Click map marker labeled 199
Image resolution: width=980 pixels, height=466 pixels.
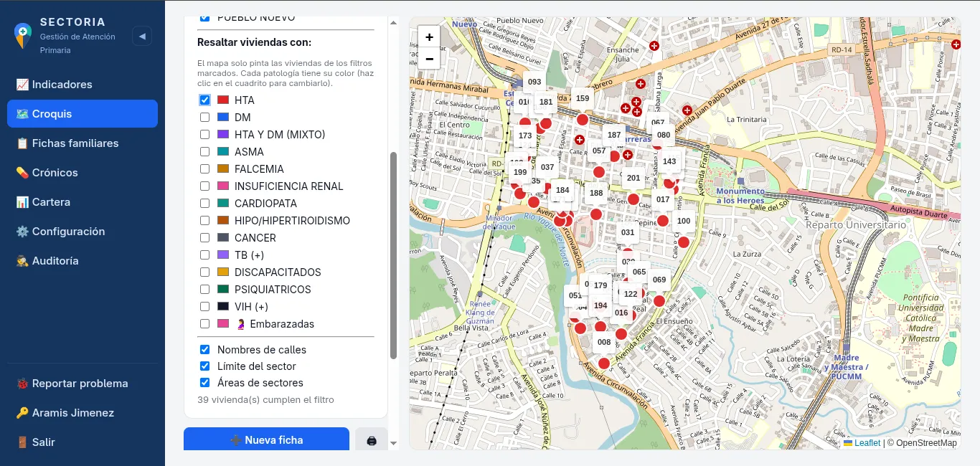pyautogui.click(x=520, y=173)
